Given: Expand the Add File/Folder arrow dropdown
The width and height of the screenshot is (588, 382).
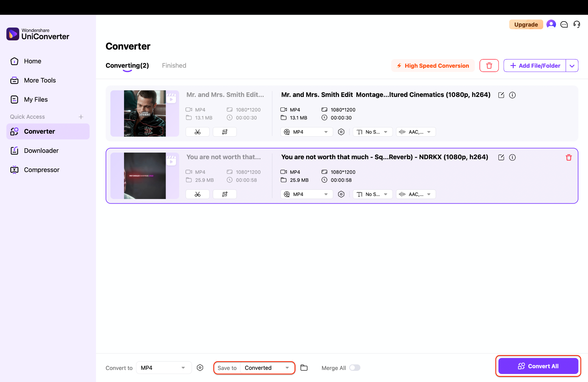Looking at the screenshot, I should tap(572, 66).
